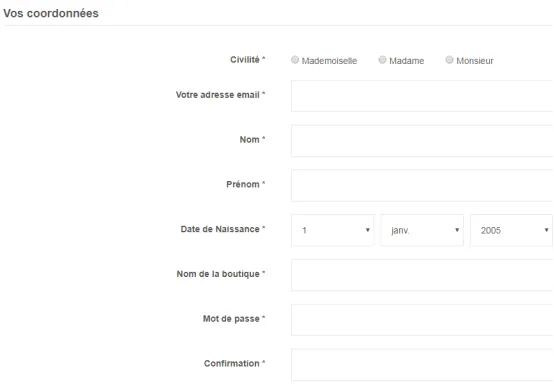
Task: Click the arrow on the day selector
Action: [x=367, y=230]
